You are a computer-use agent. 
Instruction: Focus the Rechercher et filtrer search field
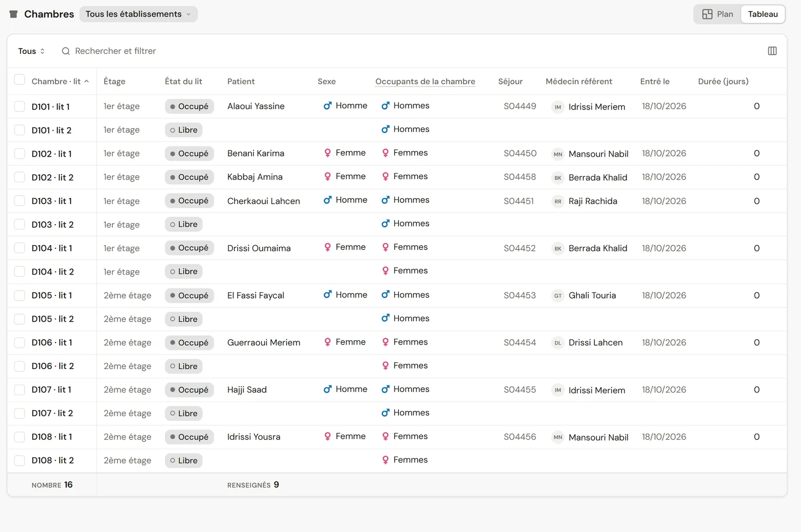tap(115, 51)
